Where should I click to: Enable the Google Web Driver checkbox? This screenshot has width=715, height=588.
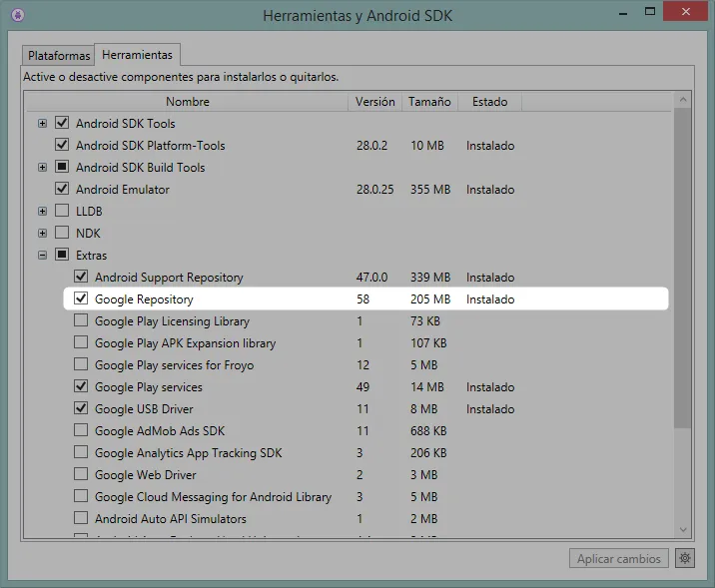(x=81, y=474)
